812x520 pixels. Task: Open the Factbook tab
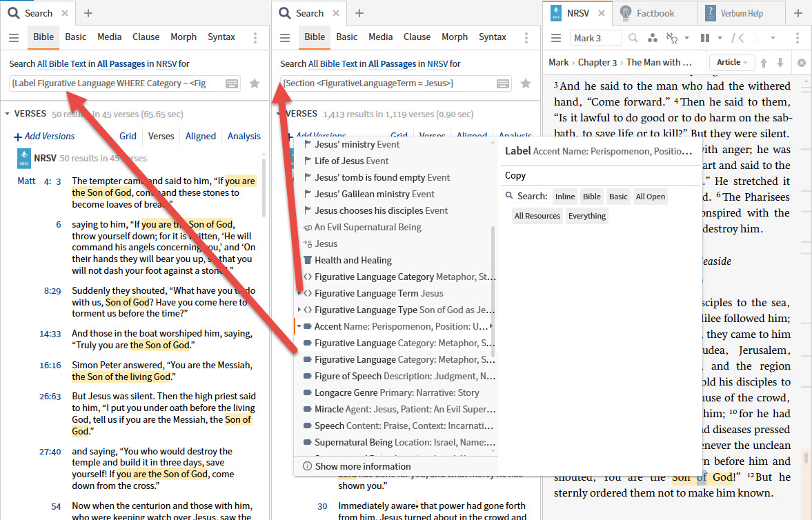(x=655, y=13)
